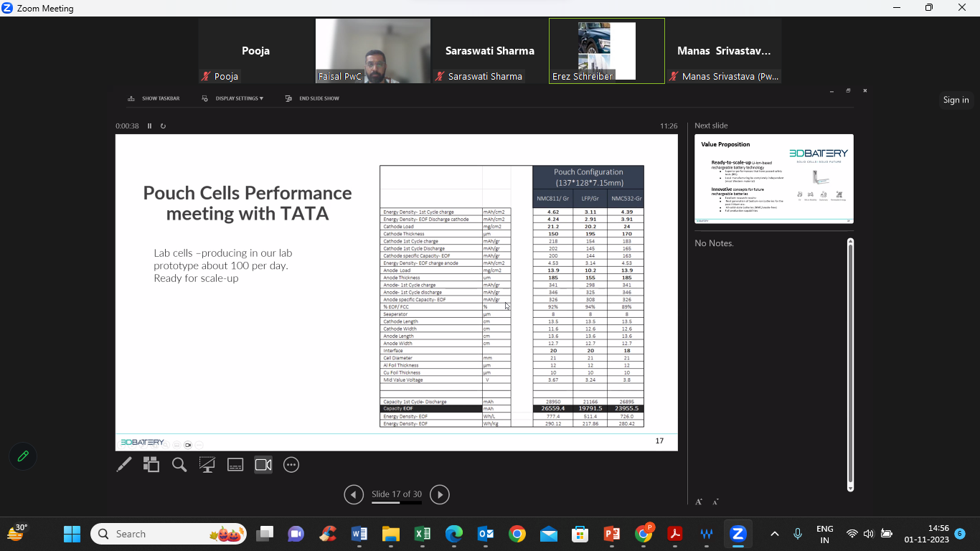Viewport: 980px width, 551px height.
Task: Click the green annotate pencil icon
Action: [23, 456]
